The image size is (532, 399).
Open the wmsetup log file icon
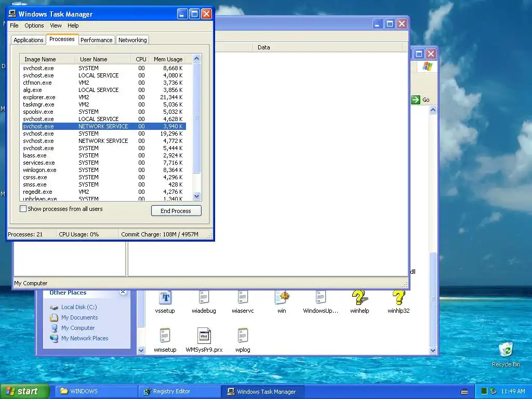165,336
